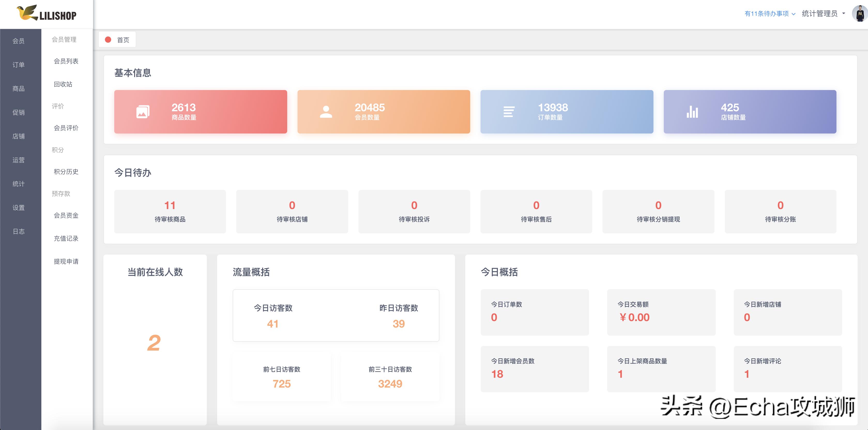Image resolution: width=868 pixels, height=430 pixels.
Task: Open the 统计 section in sidebar
Action: click(19, 184)
